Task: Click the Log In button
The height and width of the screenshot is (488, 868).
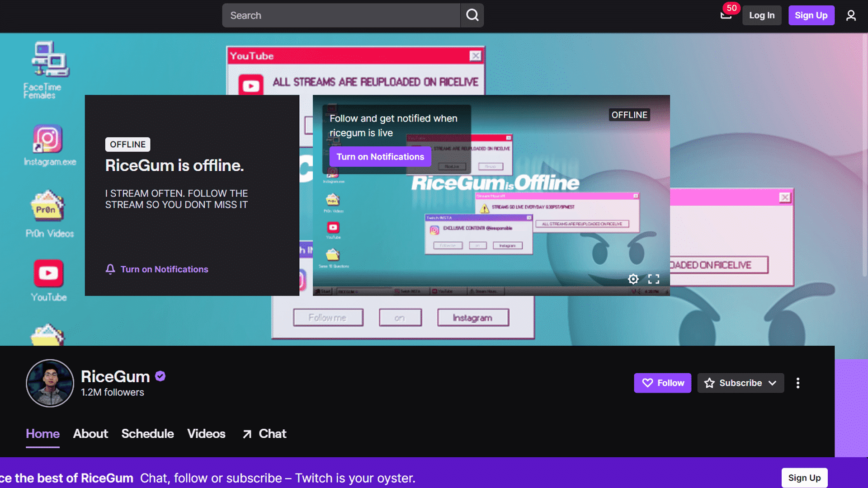Action: (762, 15)
